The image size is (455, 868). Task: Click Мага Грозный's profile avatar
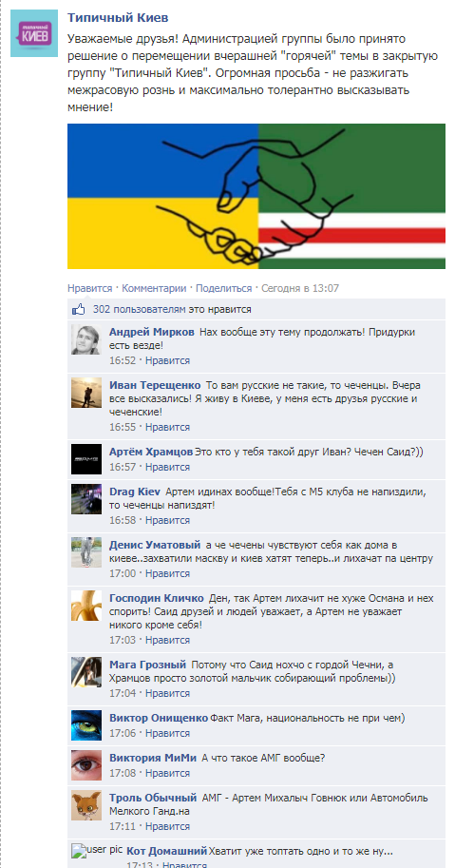[86, 671]
